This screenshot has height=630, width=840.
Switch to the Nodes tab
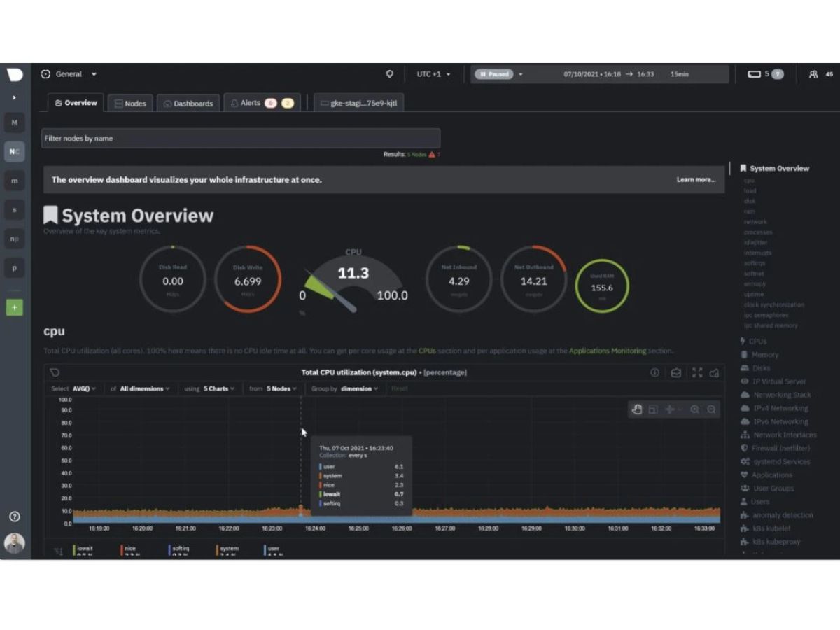tap(130, 103)
